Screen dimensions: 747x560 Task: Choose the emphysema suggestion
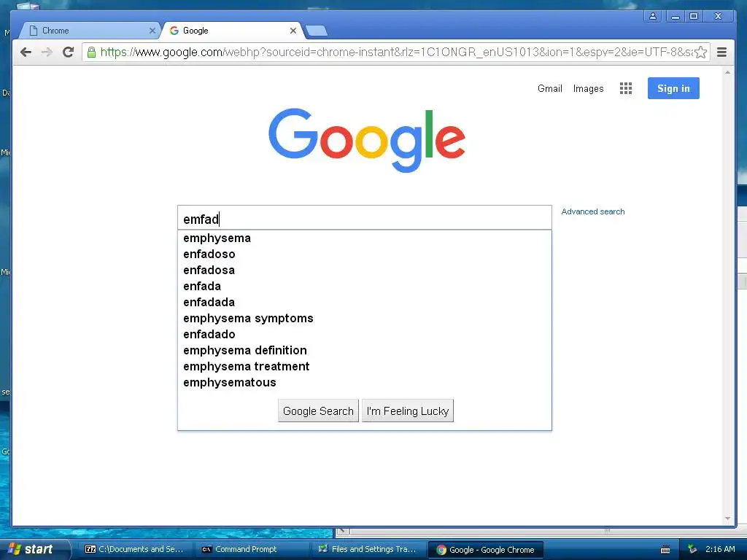click(365, 238)
